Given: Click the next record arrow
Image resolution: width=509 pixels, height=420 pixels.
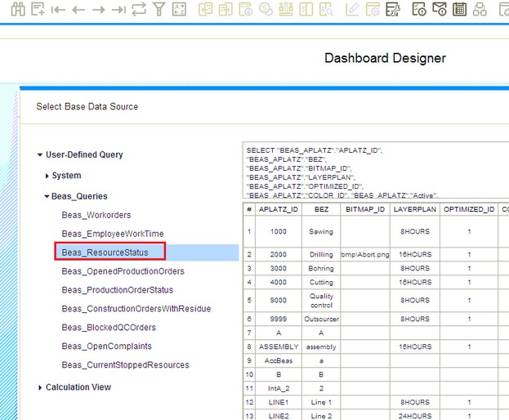Looking at the screenshot, I should point(98,10).
